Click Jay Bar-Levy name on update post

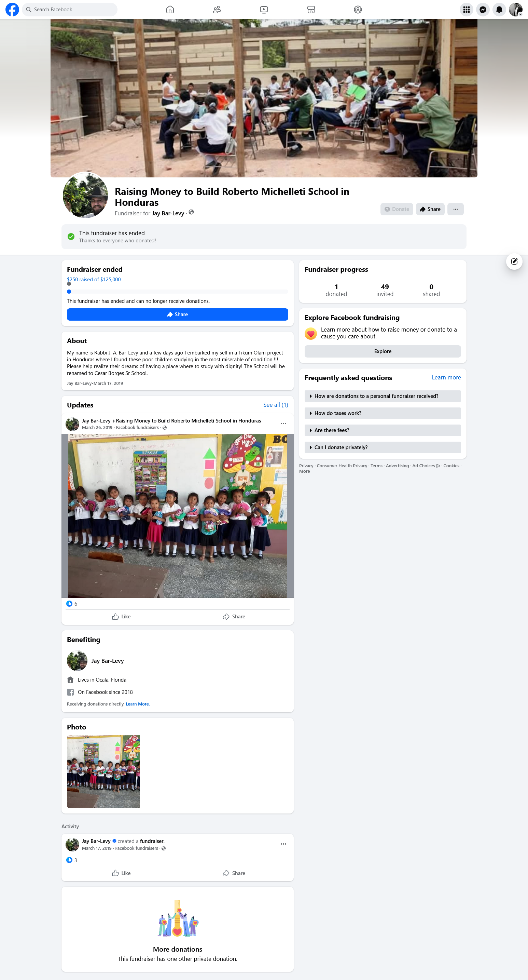click(96, 421)
